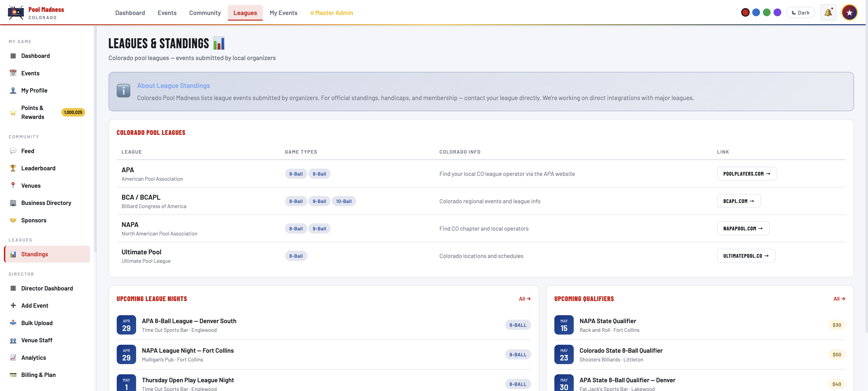
Task: Select the green theme color
Action: [x=767, y=12]
